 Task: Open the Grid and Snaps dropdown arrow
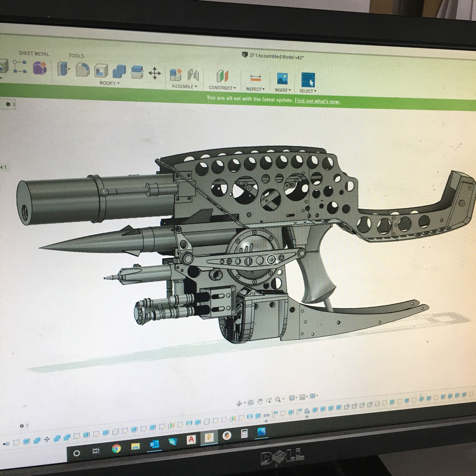[x=307, y=397]
